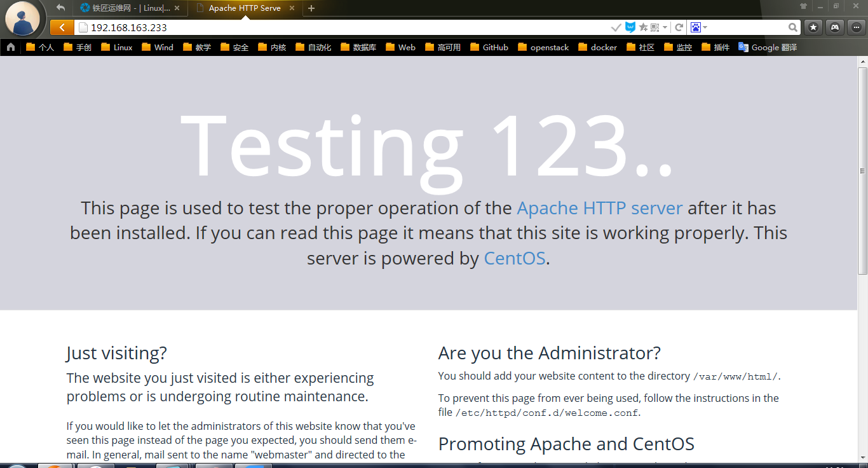Click the shirt skin icon in title bar
The image size is (868, 468).
point(803,6)
